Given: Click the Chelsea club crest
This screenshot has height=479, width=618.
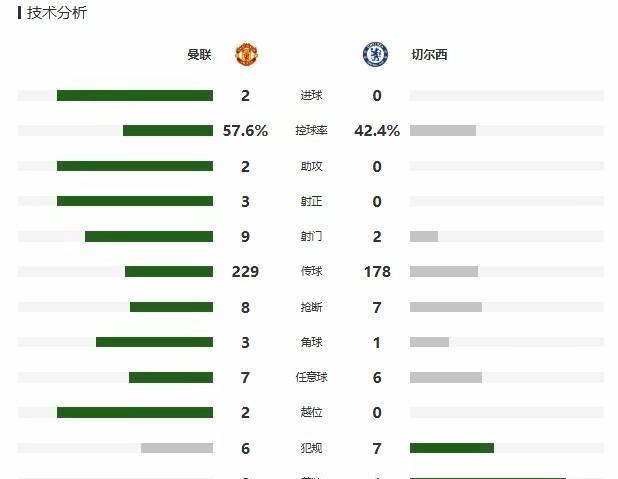Looking at the screenshot, I should tap(375, 54).
